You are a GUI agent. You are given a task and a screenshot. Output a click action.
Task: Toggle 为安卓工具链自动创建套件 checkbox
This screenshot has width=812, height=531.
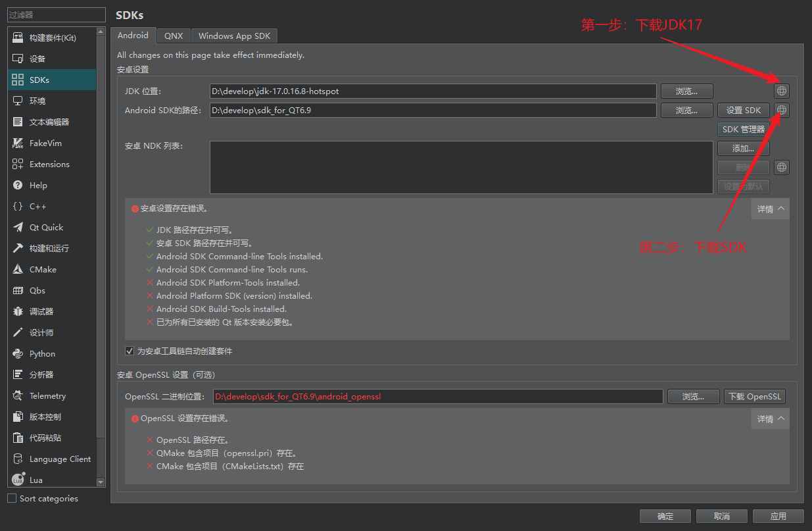click(x=130, y=351)
